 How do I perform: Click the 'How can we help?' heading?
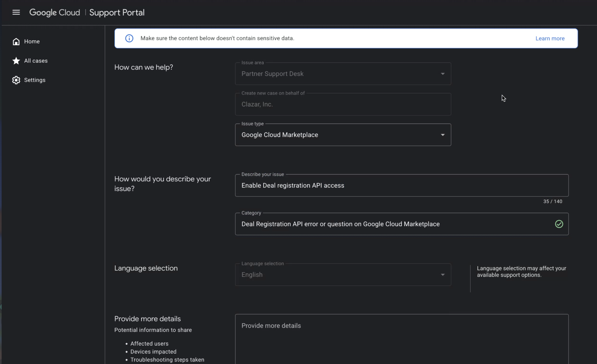coord(144,67)
